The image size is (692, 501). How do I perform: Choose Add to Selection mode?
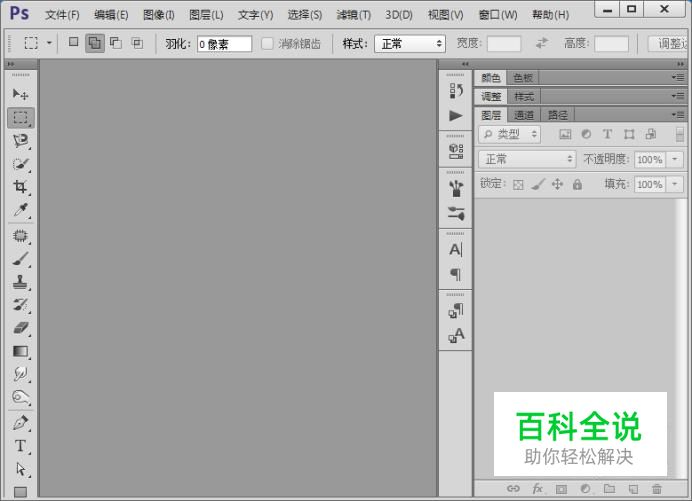94,43
